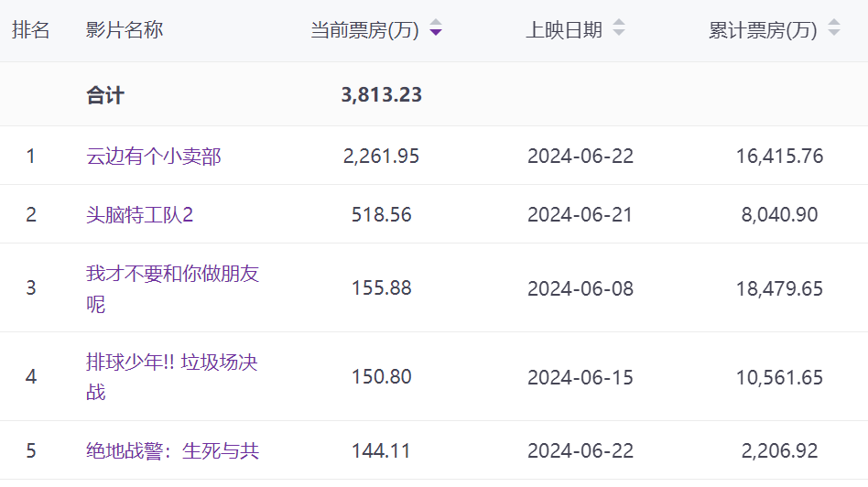
Task: Click the 排名 column header
Action: pos(31,30)
